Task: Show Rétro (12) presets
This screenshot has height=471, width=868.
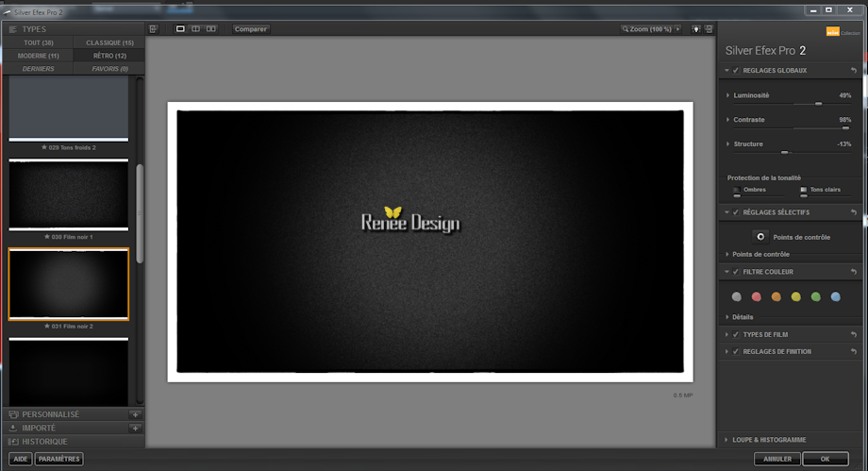Action: click(109, 56)
